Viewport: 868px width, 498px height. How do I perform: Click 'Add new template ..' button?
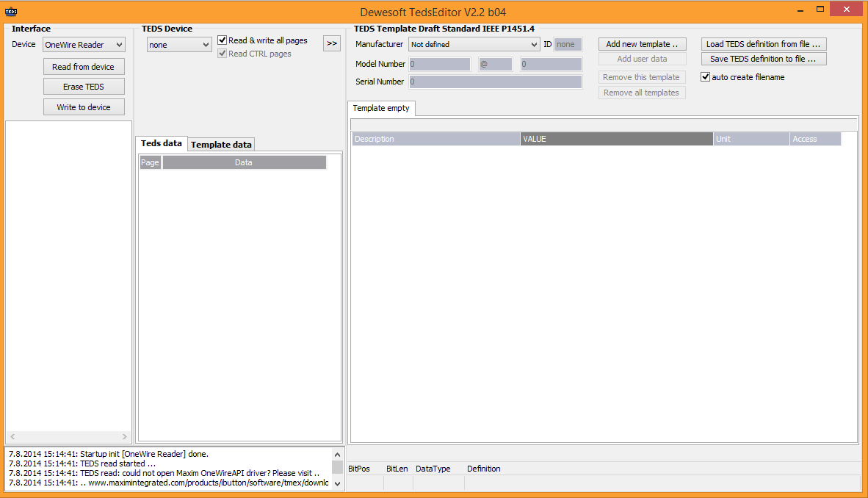(642, 44)
